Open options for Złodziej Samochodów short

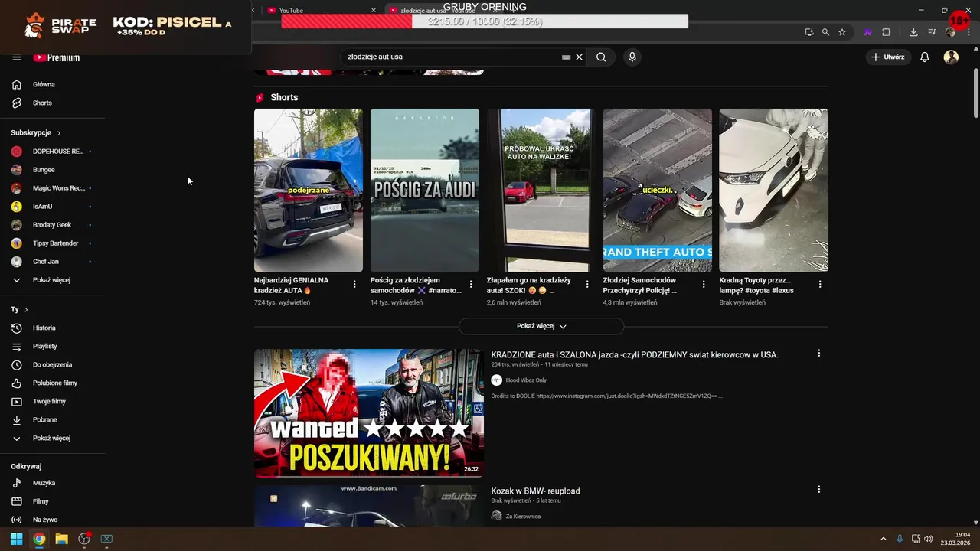pos(704,285)
